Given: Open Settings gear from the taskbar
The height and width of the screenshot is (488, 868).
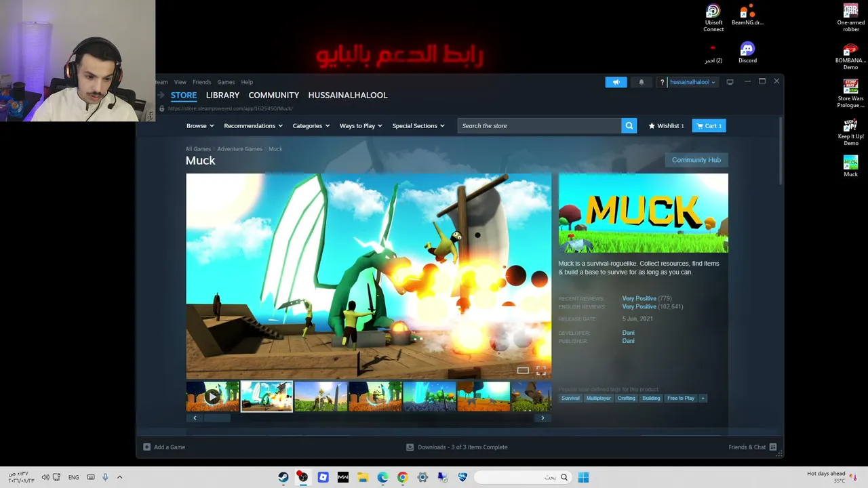Looking at the screenshot, I should click(422, 477).
